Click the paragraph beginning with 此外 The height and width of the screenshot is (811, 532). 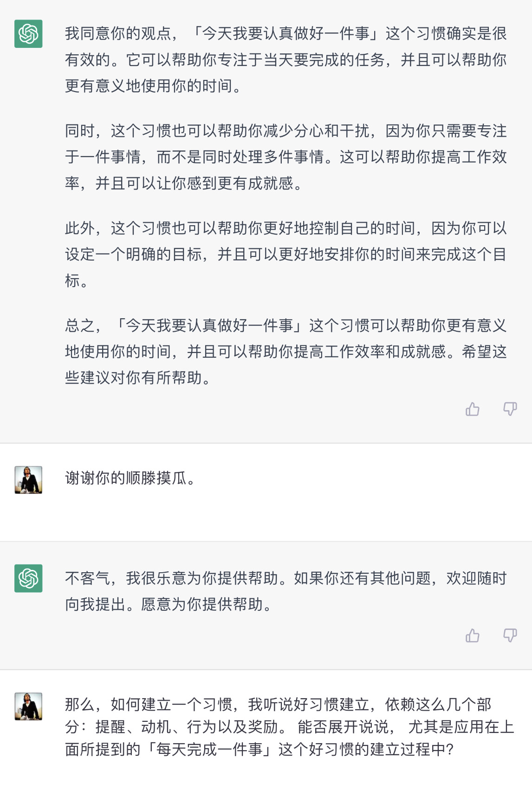(285, 254)
